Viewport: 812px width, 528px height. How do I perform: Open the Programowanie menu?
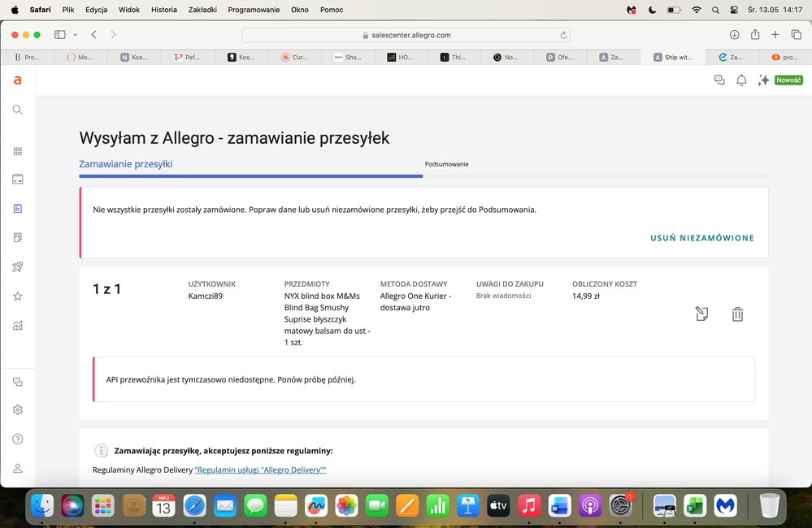pyautogui.click(x=254, y=10)
